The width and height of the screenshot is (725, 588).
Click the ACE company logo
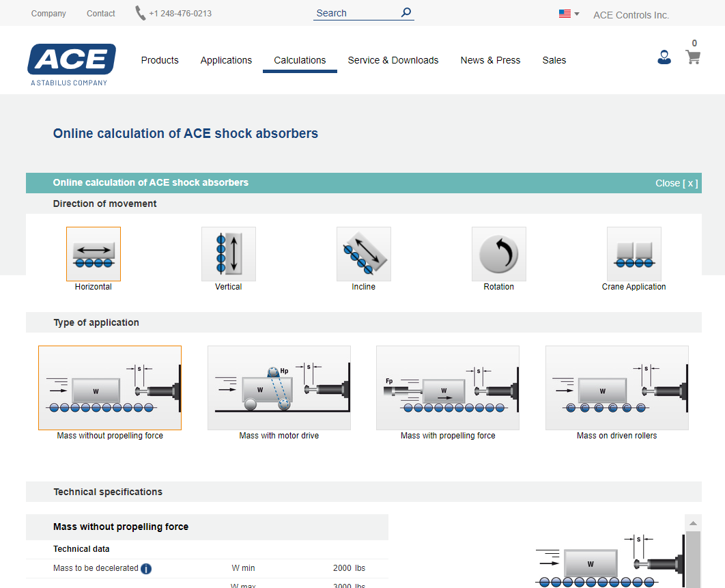72,60
